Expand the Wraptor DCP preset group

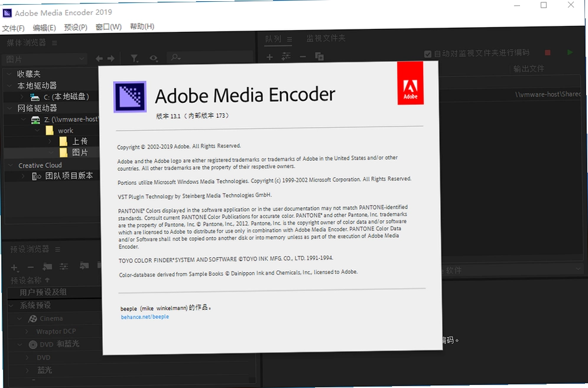pos(26,332)
